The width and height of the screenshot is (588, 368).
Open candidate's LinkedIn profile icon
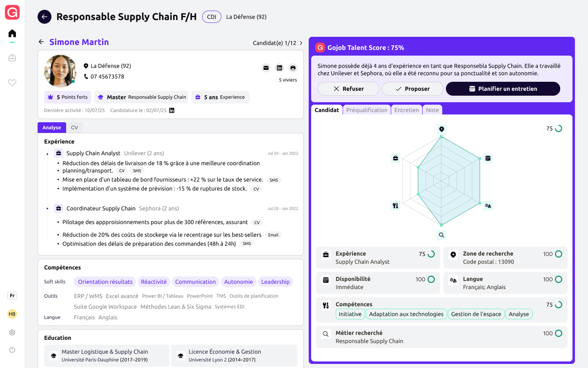tap(279, 68)
